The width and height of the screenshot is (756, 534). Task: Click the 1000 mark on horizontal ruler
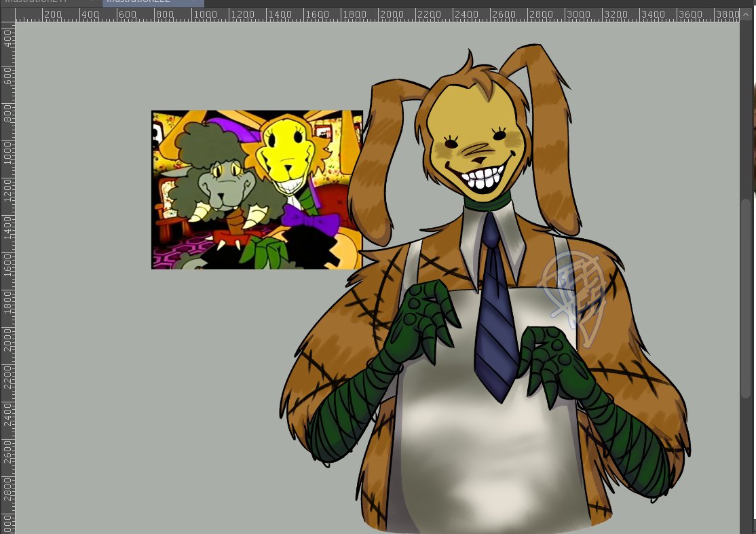tap(205, 14)
